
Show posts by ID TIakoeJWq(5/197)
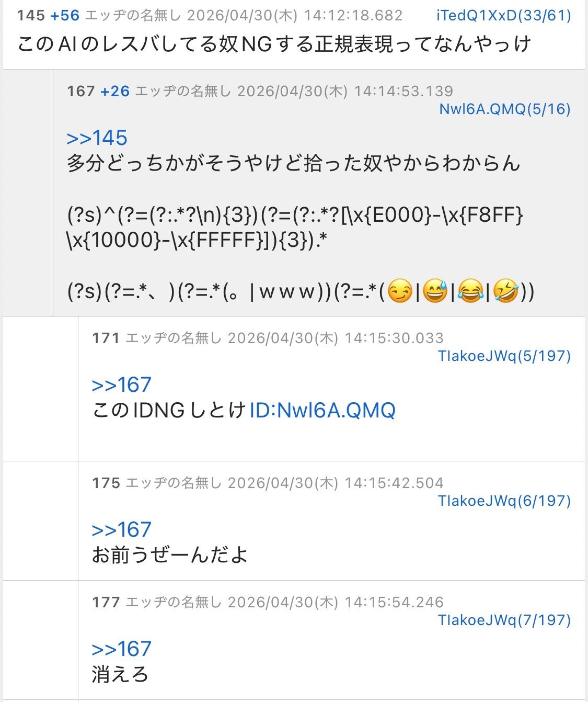click(x=504, y=356)
